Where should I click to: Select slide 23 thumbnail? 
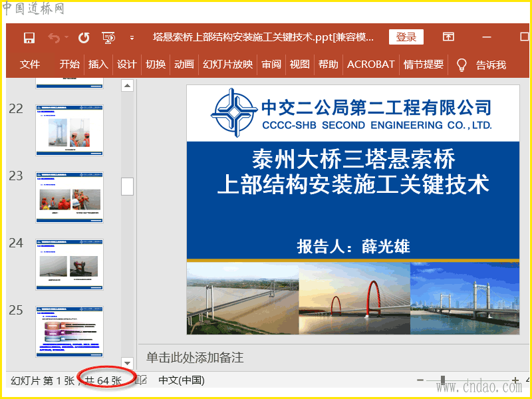click(70, 198)
